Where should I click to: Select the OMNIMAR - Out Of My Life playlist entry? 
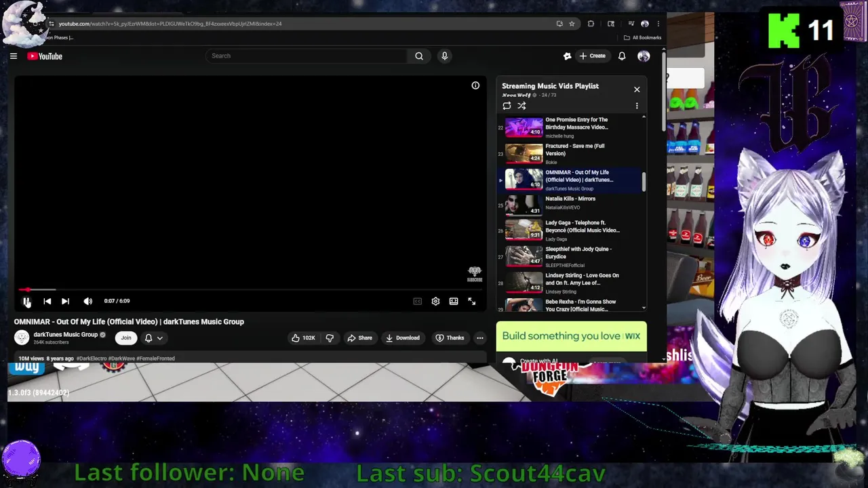point(570,180)
